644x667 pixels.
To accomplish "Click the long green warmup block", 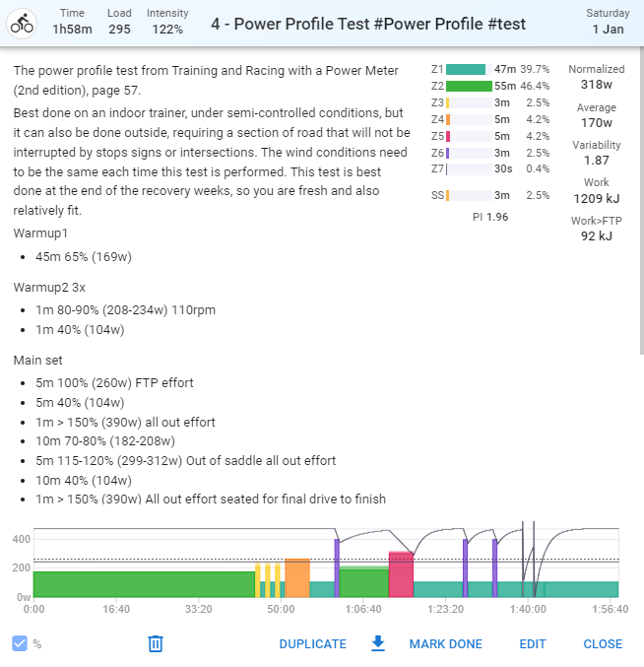I will (144, 584).
